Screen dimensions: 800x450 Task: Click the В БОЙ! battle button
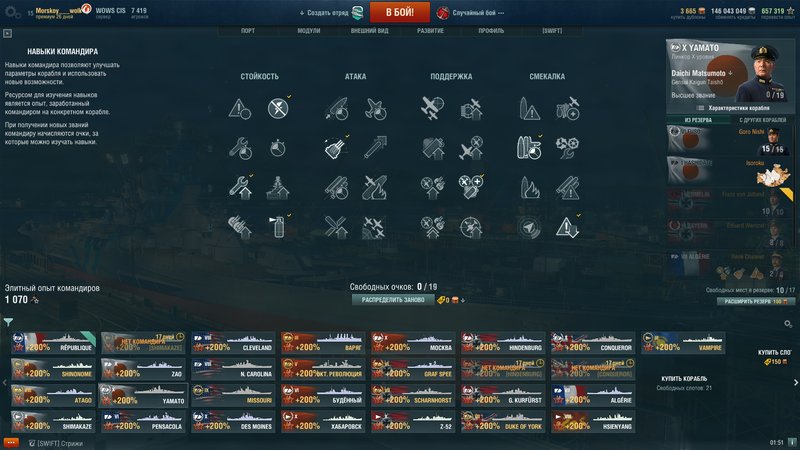click(399, 12)
